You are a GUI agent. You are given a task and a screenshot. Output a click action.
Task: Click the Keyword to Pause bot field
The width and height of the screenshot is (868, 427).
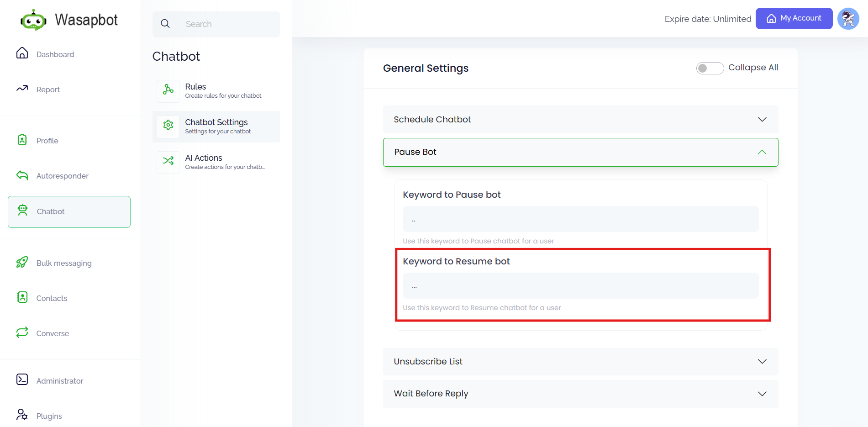pos(580,219)
